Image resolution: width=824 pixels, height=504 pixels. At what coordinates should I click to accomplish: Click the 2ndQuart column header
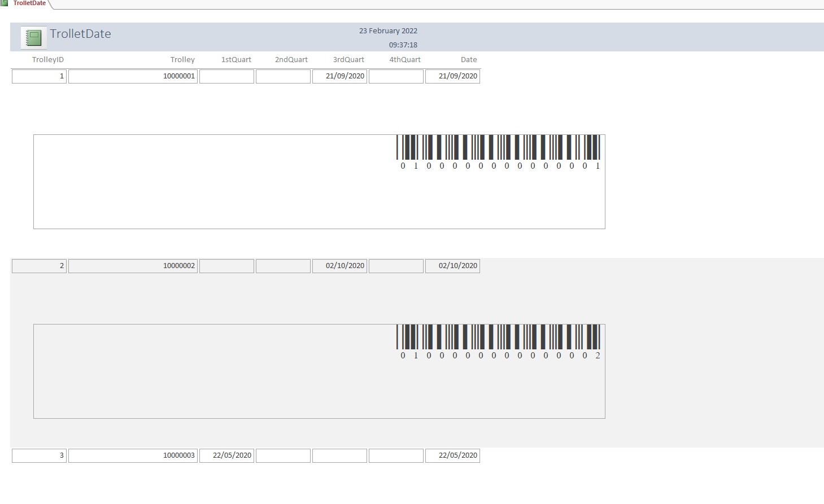click(x=291, y=60)
